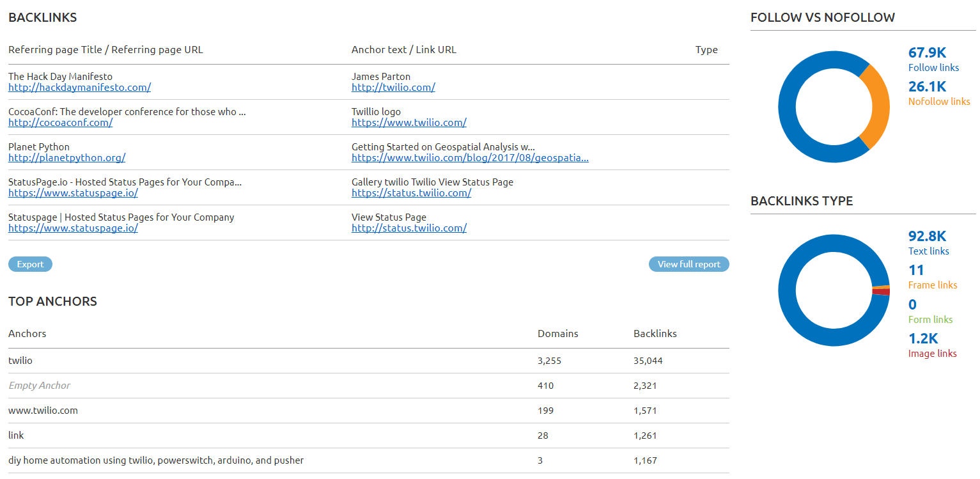Click the 'James Parton' anchor text

click(381, 77)
